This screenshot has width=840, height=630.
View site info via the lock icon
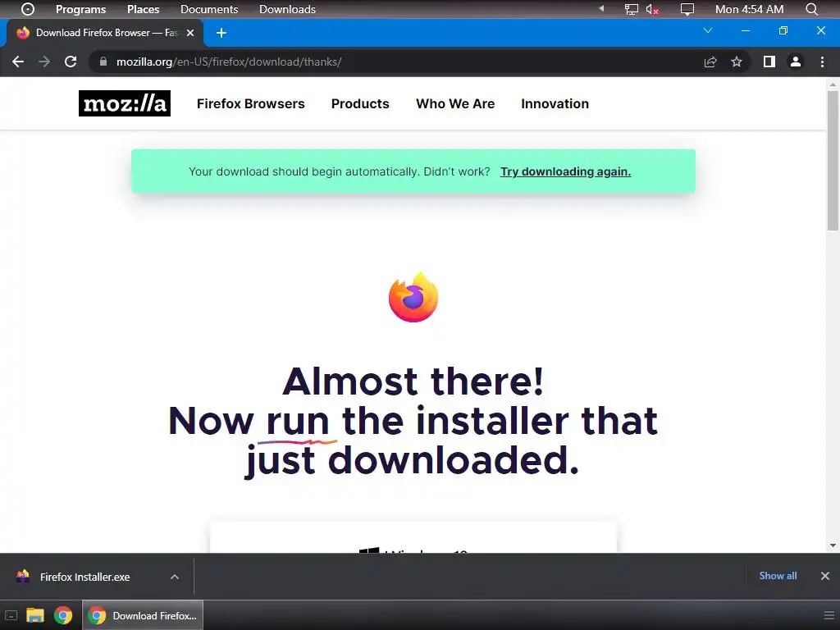click(x=103, y=62)
